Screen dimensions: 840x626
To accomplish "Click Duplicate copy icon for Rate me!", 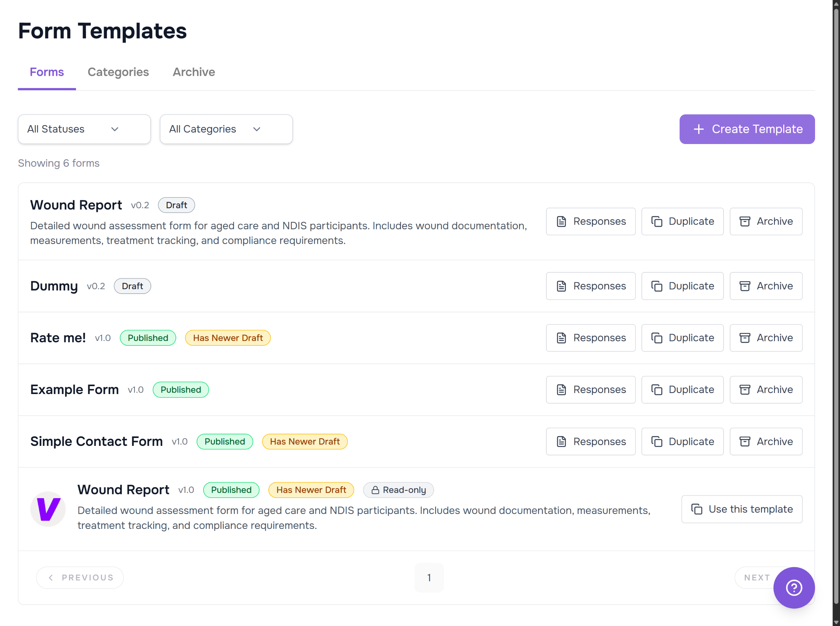I will [x=656, y=338].
